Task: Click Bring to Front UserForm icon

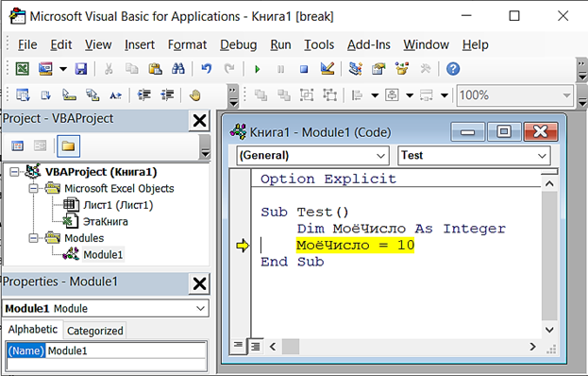Action: tap(260, 95)
